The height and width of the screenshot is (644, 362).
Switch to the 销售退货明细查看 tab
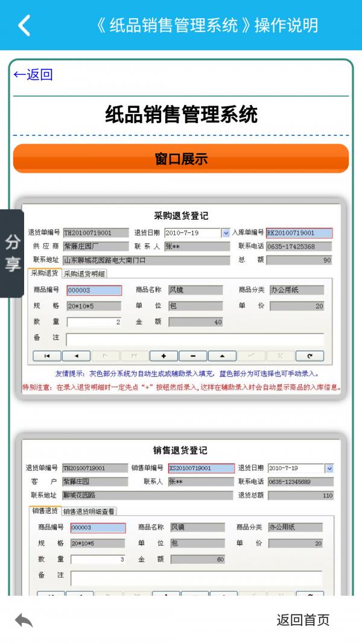pos(89,511)
